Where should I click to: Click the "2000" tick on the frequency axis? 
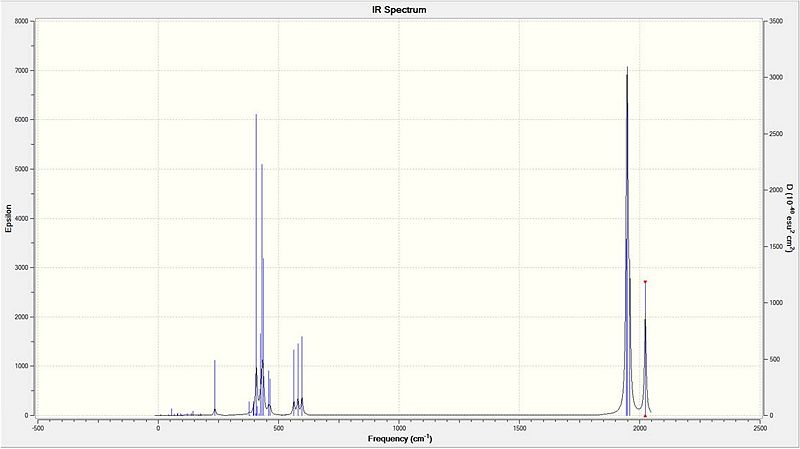[640, 429]
